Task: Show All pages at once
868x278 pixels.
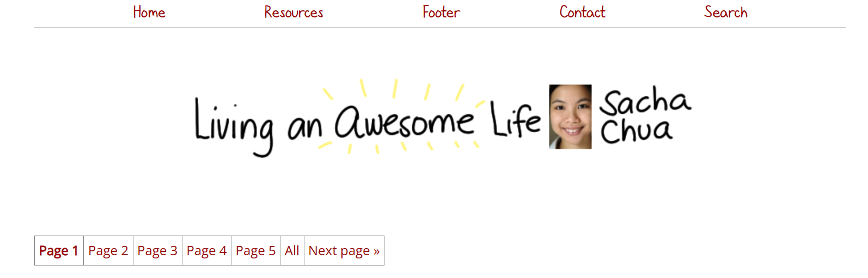Action: coord(292,251)
